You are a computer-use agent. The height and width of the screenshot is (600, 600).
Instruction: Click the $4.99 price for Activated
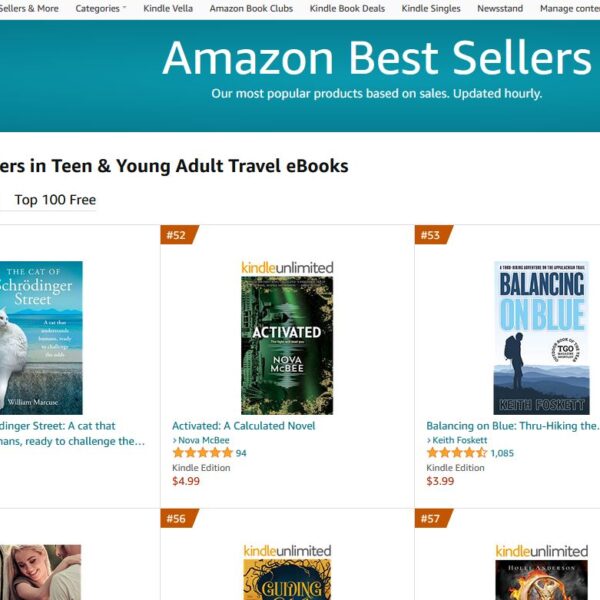pyautogui.click(x=186, y=481)
